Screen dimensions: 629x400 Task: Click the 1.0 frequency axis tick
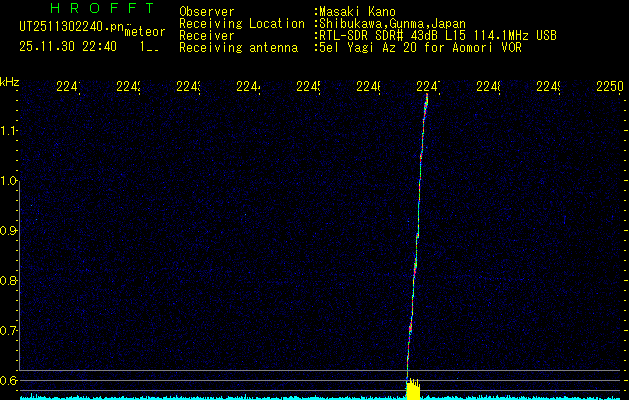[x=9, y=181]
